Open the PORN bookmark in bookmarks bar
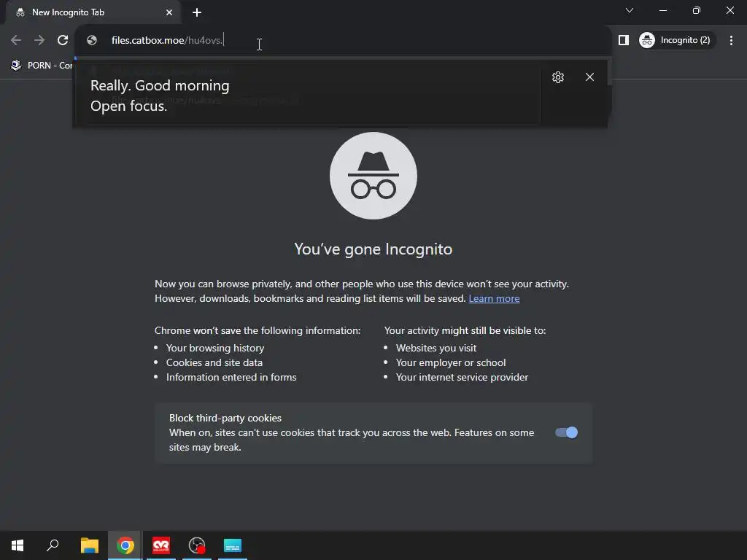Image resolution: width=747 pixels, height=560 pixels. (x=42, y=65)
